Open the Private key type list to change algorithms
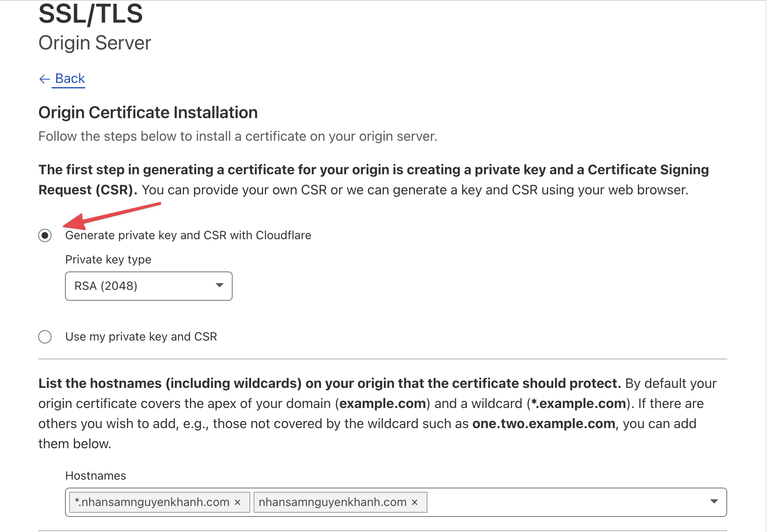Screen dimensions: 767x532 [x=148, y=286]
